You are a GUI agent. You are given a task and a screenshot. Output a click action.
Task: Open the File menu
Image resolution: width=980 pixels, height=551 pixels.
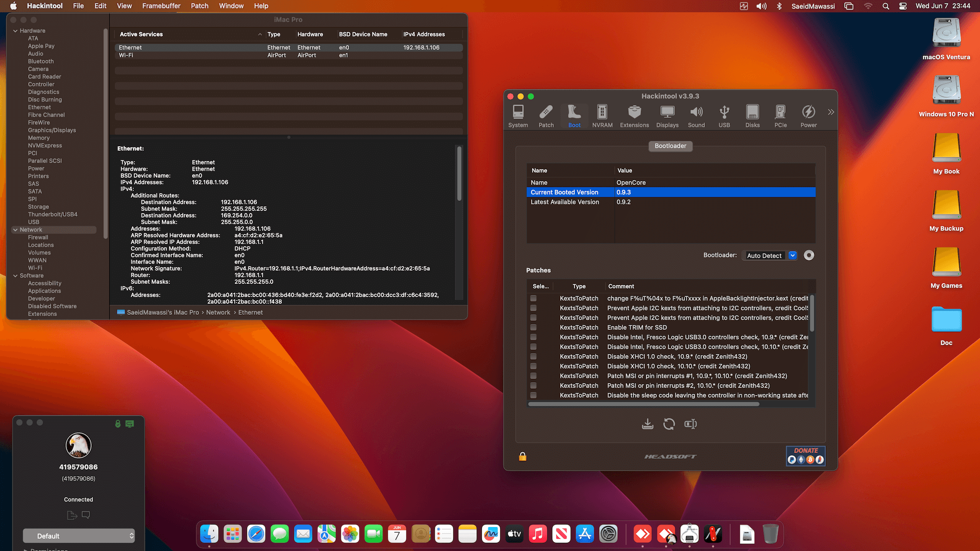[78, 6]
